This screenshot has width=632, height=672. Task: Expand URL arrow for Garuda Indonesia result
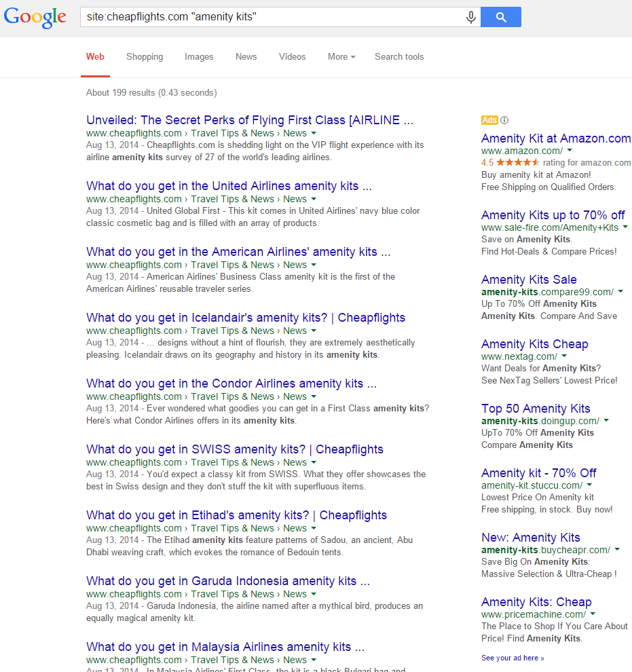click(314, 594)
